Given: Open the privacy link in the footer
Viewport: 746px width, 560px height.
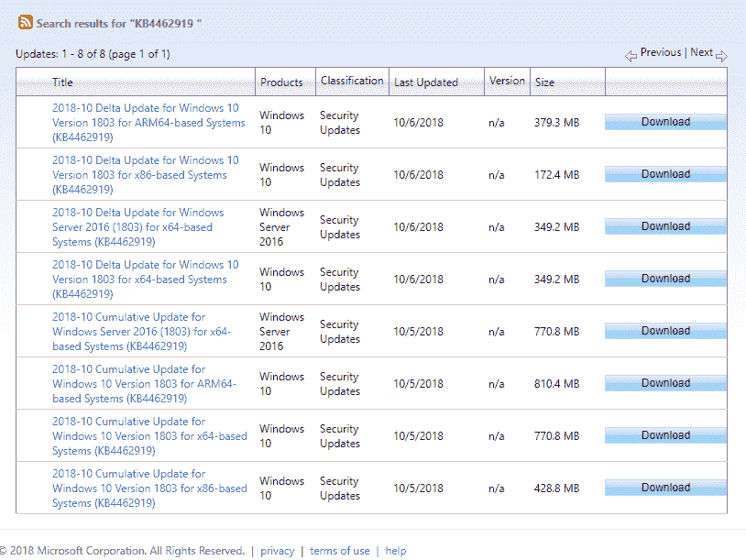Looking at the screenshot, I should click(x=278, y=551).
